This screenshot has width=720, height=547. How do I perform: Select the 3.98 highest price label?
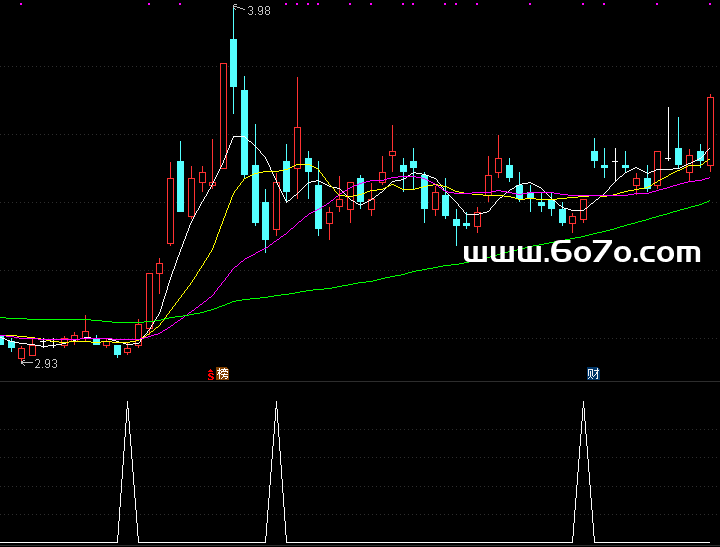[259, 11]
